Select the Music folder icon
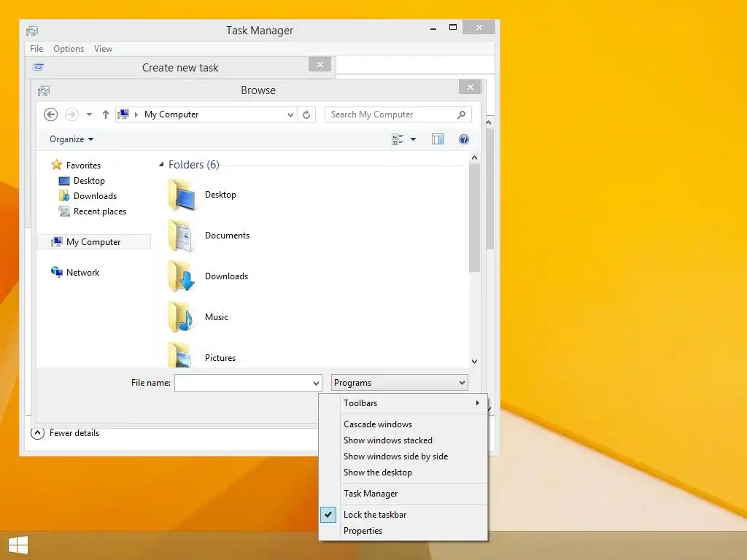Viewport: 747px width, 560px height. 182,317
